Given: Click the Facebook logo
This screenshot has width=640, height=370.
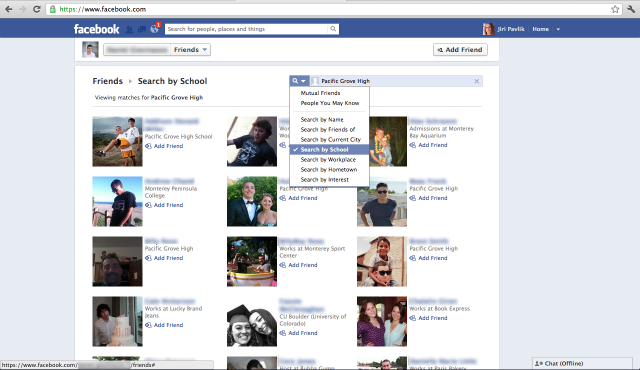Looking at the screenshot, I should tap(97, 29).
